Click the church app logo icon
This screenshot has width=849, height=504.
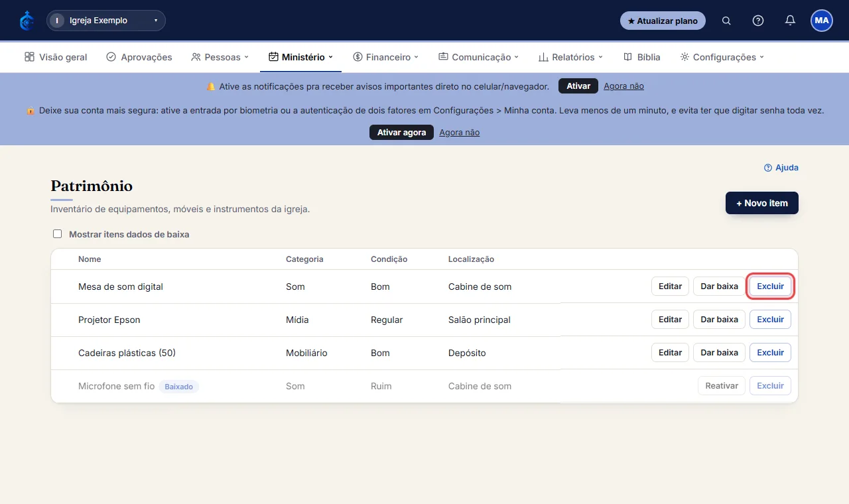[x=27, y=21]
